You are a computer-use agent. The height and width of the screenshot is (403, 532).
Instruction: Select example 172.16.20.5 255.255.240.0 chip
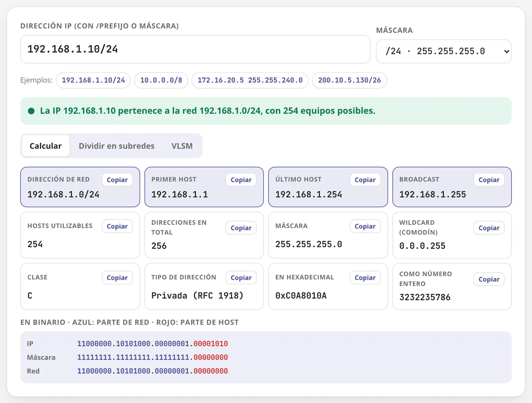pos(250,80)
